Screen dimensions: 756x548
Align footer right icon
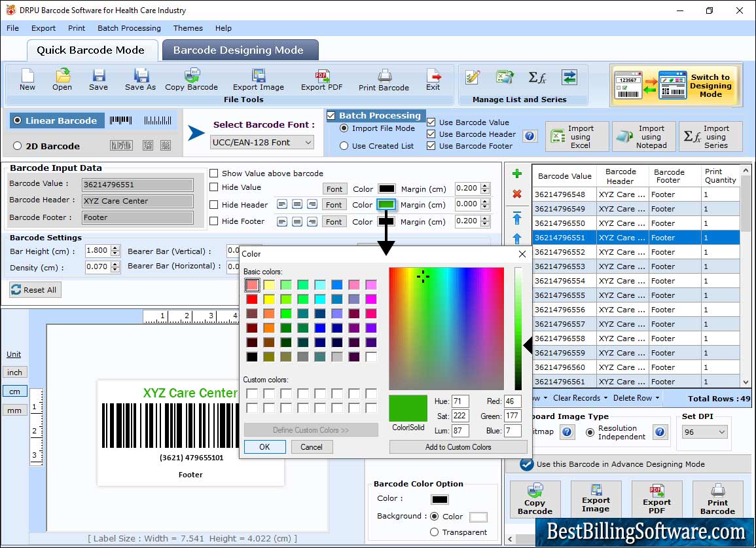[312, 221]
